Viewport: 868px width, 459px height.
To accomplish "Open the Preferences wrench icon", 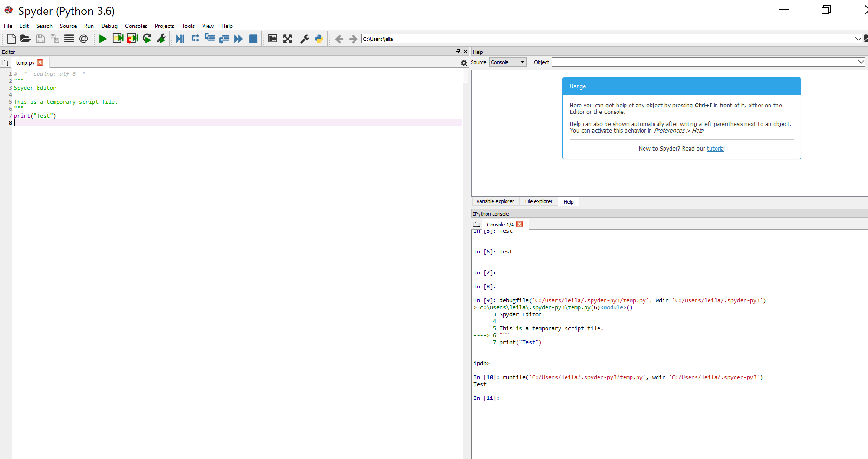I will click(x=305, y=39).
